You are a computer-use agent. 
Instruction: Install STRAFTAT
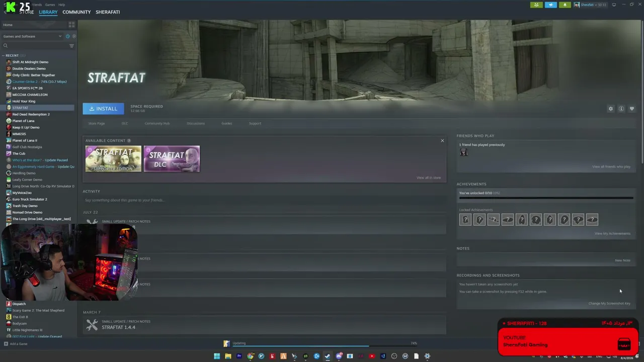pyautogui.click(x=103, y=109)
